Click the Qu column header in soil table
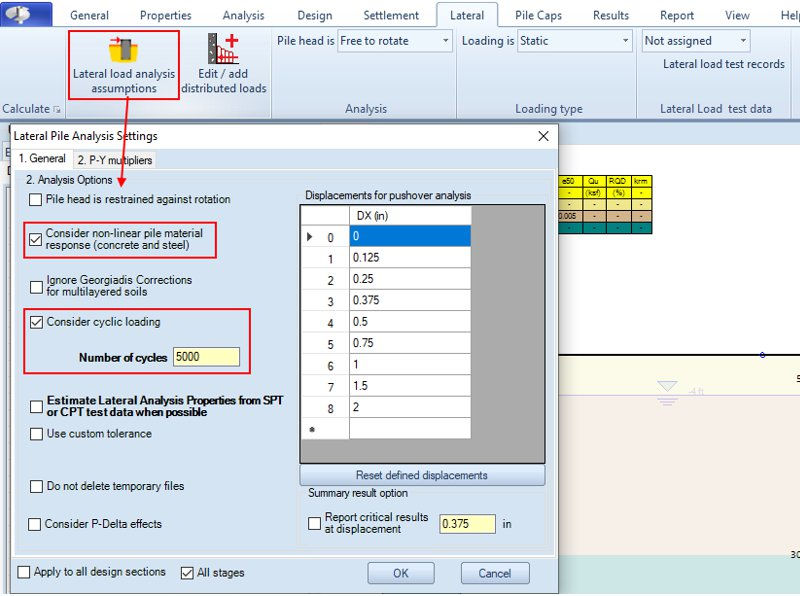800x596 pixels. click(x=593, y=181)
